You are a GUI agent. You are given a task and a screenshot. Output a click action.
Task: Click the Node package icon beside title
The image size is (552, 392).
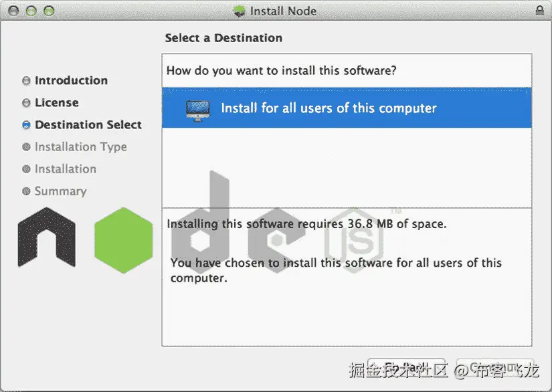[x=240, y=11]
